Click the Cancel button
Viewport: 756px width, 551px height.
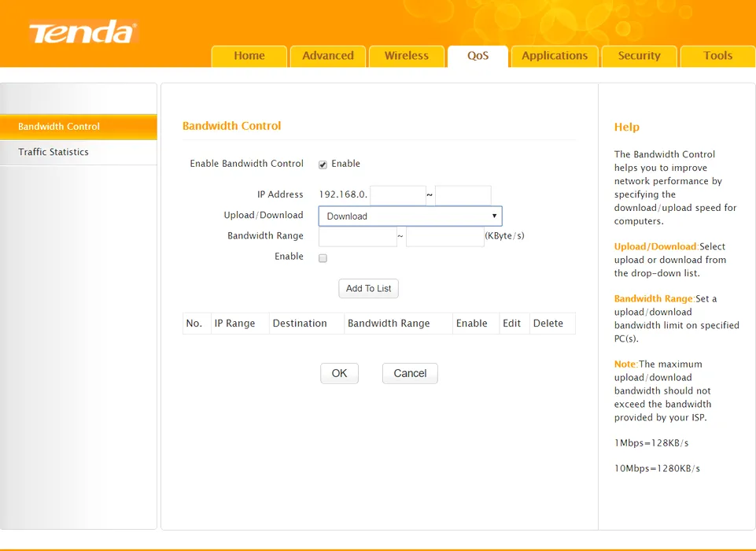click(x=410, y=373)
